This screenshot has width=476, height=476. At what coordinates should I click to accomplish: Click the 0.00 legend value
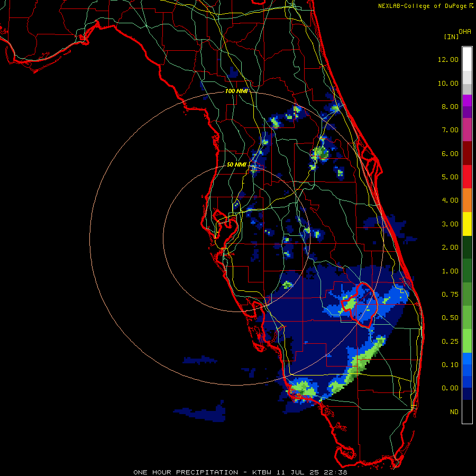450,388
